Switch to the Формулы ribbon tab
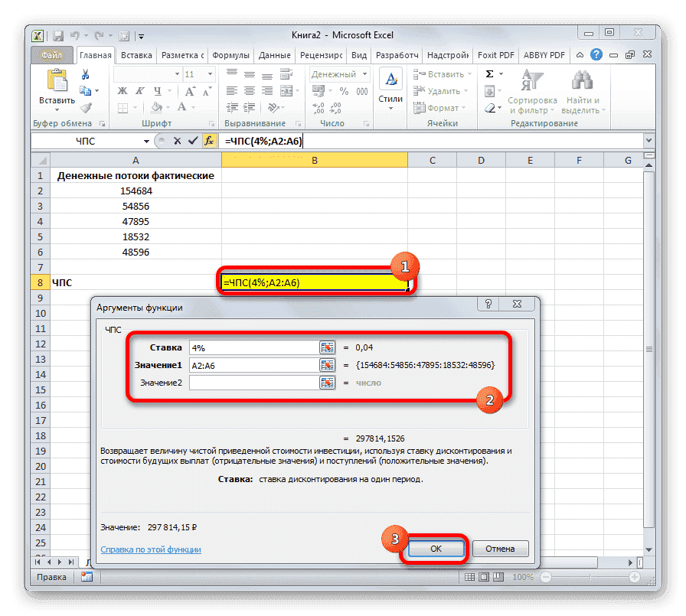686x616 pixels. click(x=231, y=54)
